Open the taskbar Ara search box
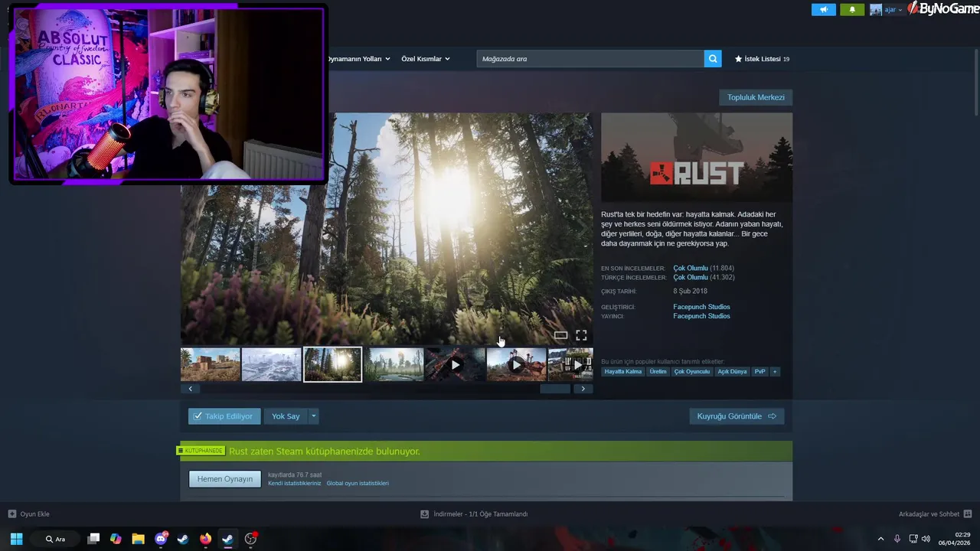 tap(56, 539)
